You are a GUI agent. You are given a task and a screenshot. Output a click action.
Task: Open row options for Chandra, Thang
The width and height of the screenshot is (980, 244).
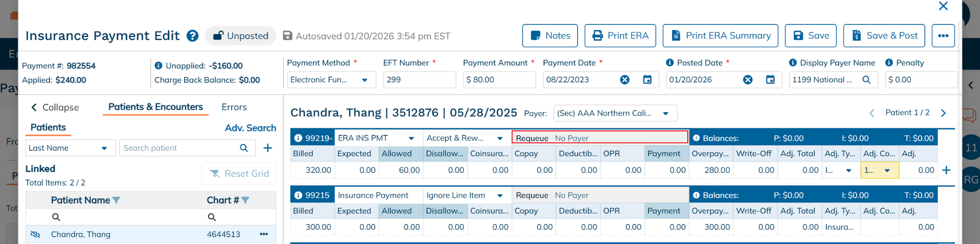tap(264, 234)
